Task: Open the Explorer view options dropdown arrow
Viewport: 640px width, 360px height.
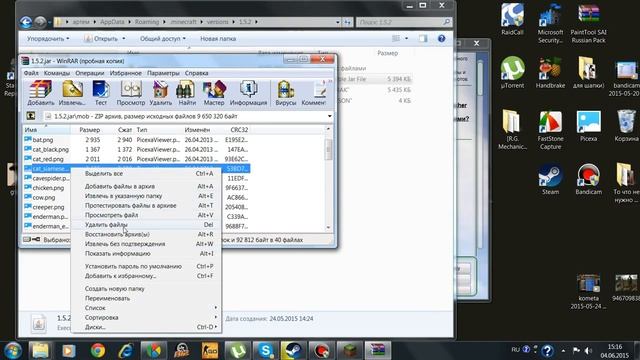Action: tap(407, 38)
